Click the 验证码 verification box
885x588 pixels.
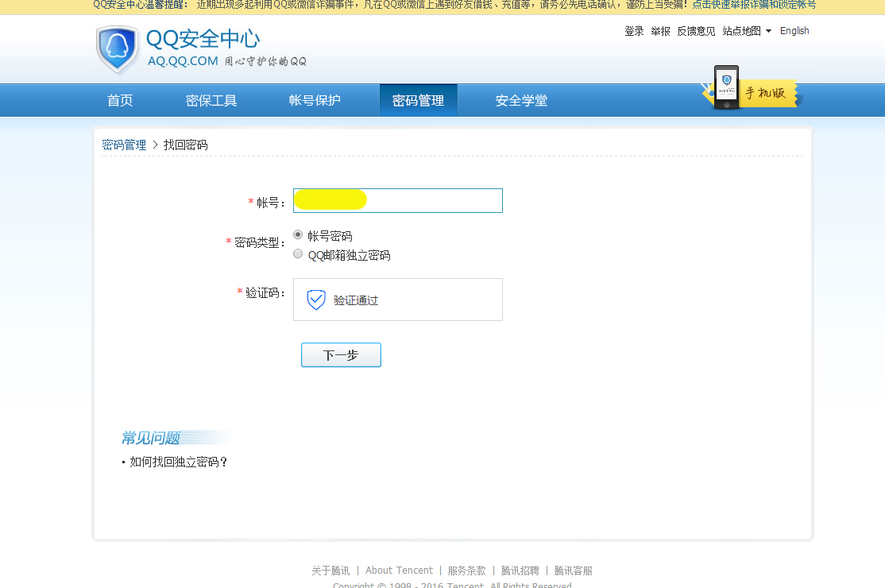click(x=398, y=300)
